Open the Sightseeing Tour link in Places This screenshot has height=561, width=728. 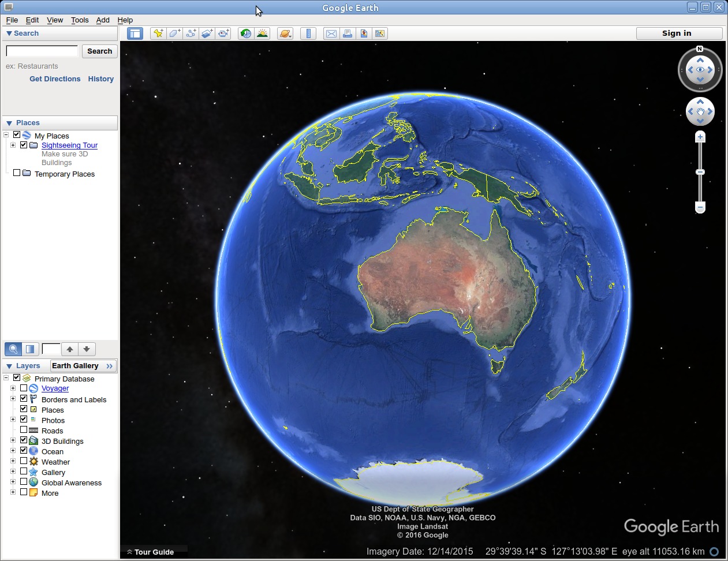point(69,145)
